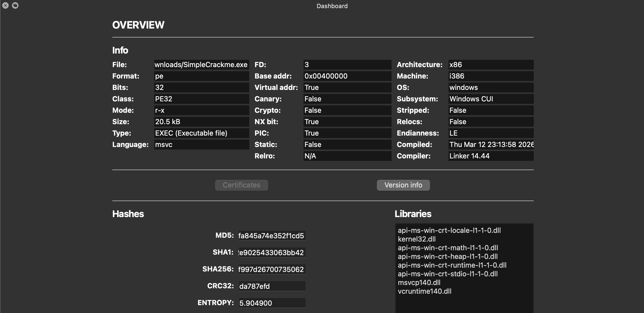
Task: Click the Subsystem value Windows CUI
Action: pyautogui.click(x=491, y=99)
